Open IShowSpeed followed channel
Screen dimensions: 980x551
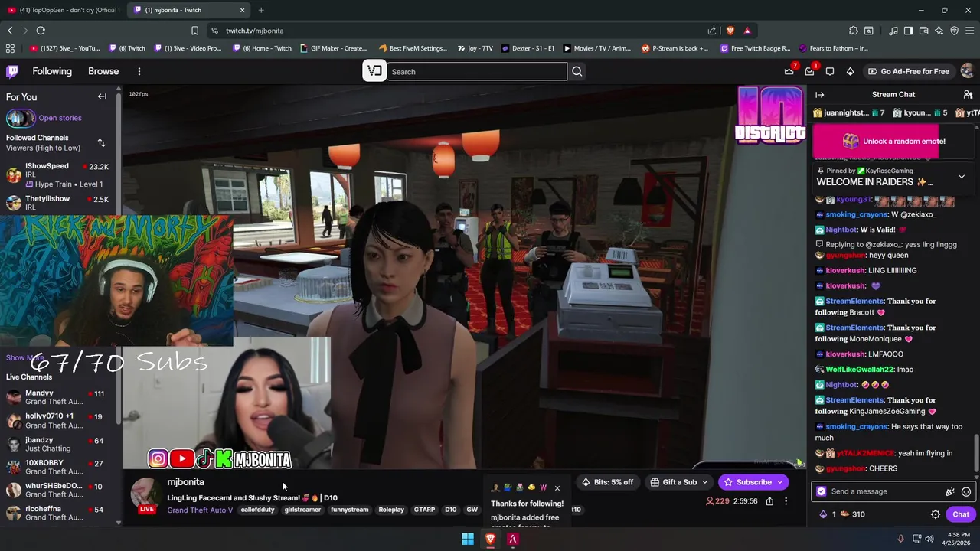tap(58, 174)
